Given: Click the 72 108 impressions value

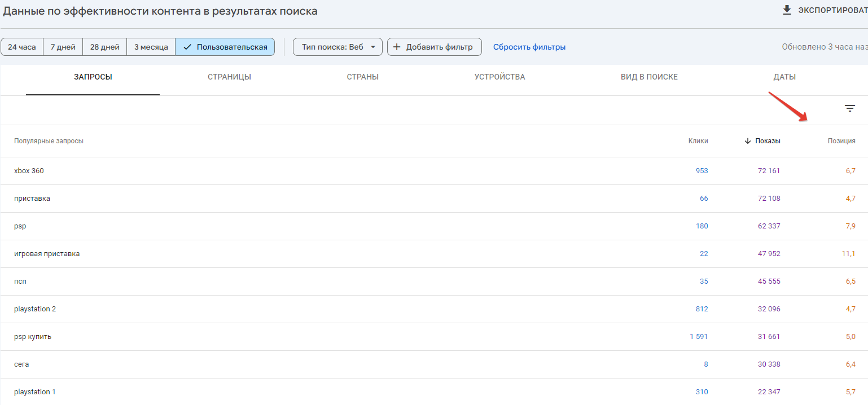Looking at the screenshot, I should pos(769,199).
